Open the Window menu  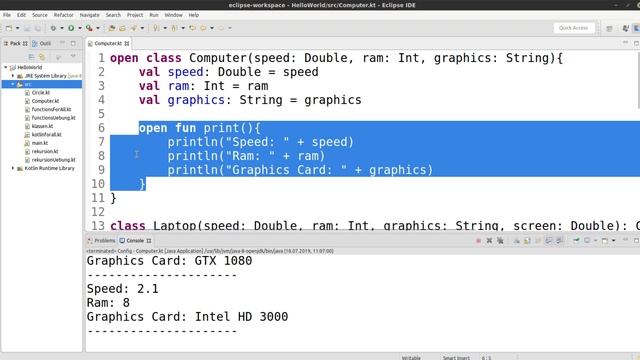(173, 15)
